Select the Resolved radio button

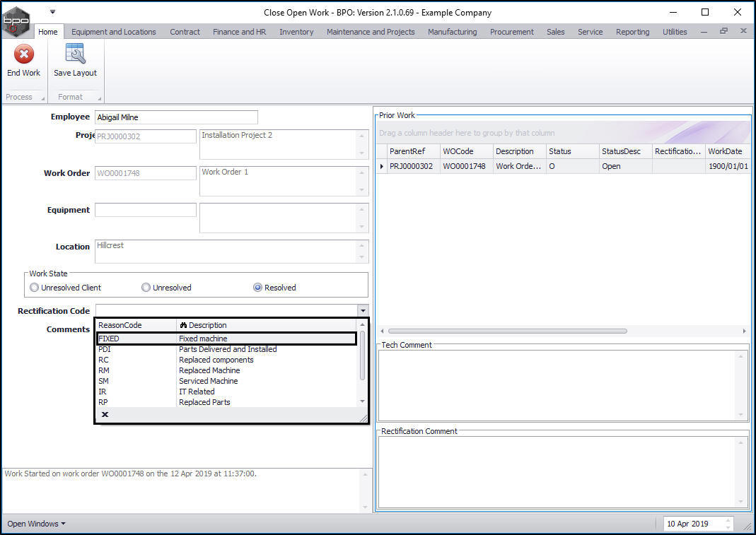(258, 288)
